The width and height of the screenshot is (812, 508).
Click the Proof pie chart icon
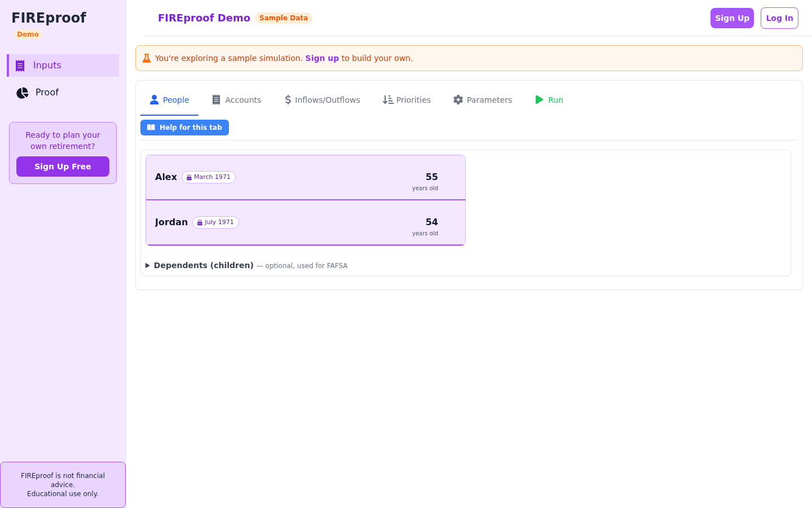[x=23, y=93]
